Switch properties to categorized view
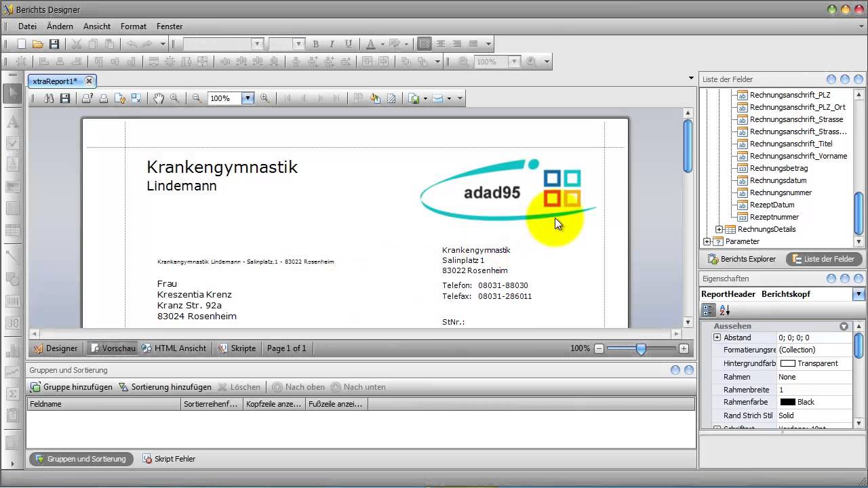The image size is (868, 488). (709, 310)
